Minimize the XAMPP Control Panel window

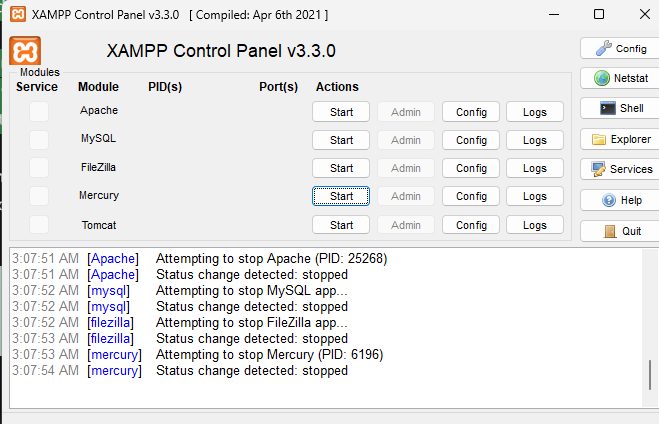(x=554, y=14)
